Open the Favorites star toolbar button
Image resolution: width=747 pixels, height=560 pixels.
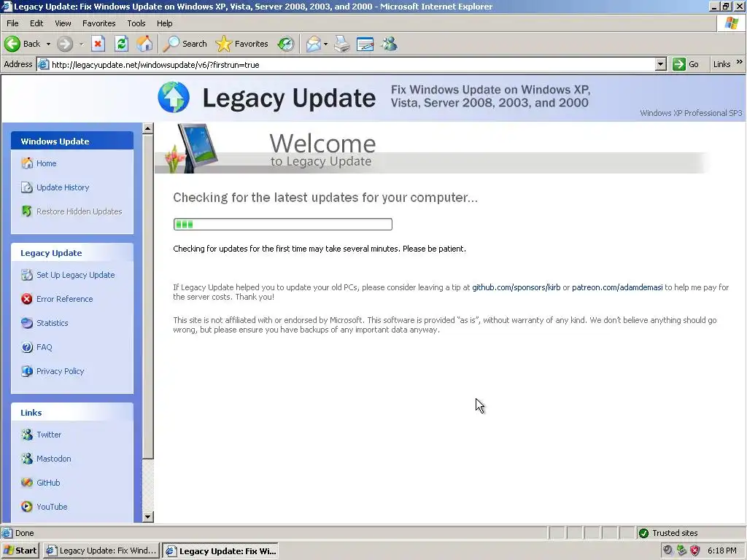[242, 44]
